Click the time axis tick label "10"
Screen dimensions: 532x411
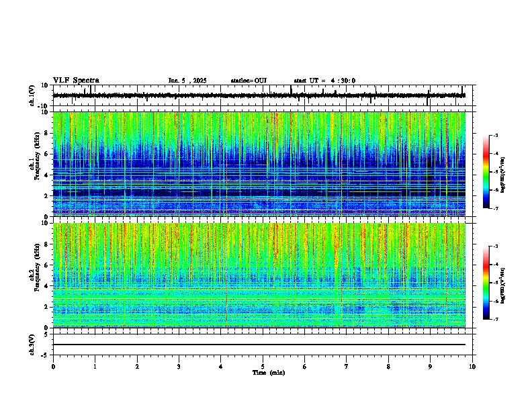coord(472,367)
